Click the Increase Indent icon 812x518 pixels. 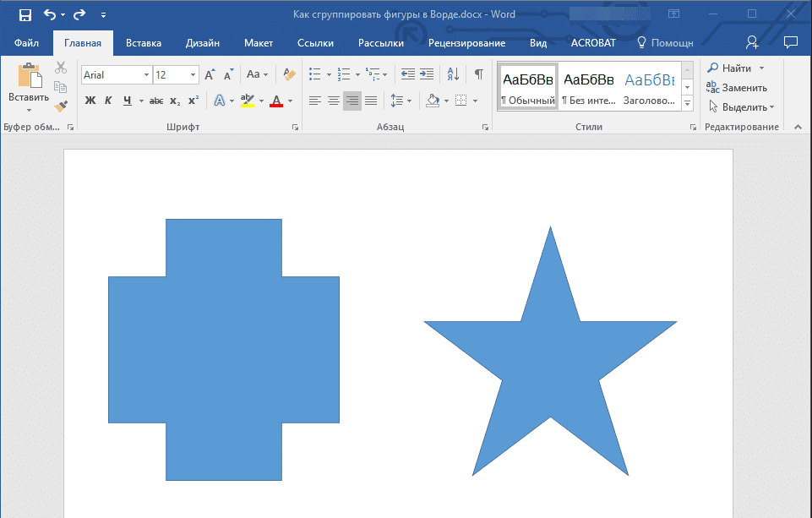pyautogui.click(x=427, y=74)
